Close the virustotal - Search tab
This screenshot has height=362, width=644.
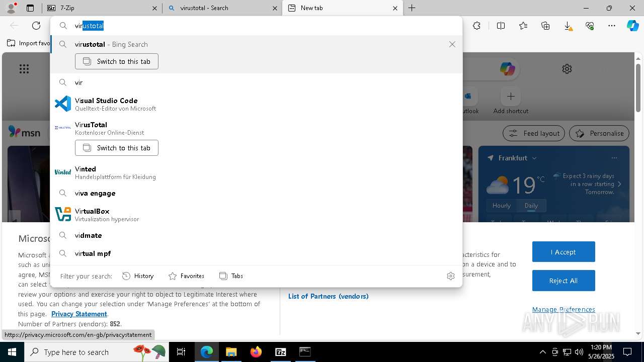pos(275,8)
